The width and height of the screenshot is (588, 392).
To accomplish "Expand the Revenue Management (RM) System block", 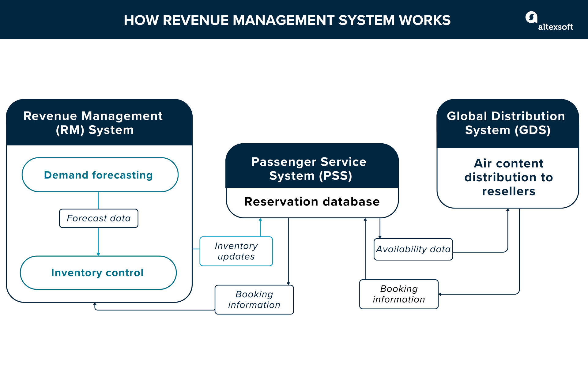I will [x=93, y=123].
